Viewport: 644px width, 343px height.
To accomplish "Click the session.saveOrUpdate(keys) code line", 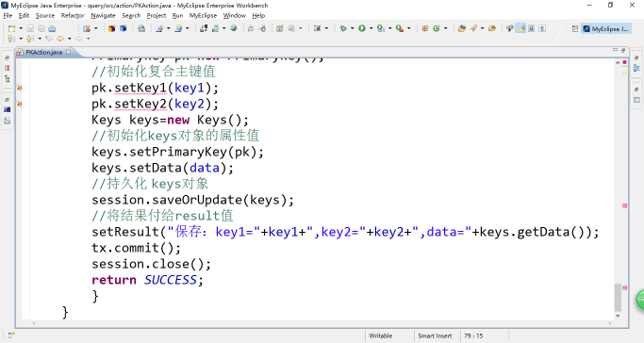I will 192,200.
